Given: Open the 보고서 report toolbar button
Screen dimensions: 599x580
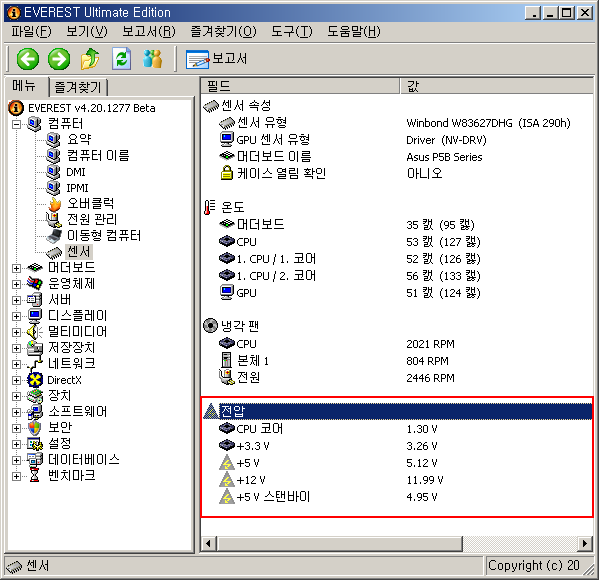Looking at the screenshot, I should pos(217,59).
